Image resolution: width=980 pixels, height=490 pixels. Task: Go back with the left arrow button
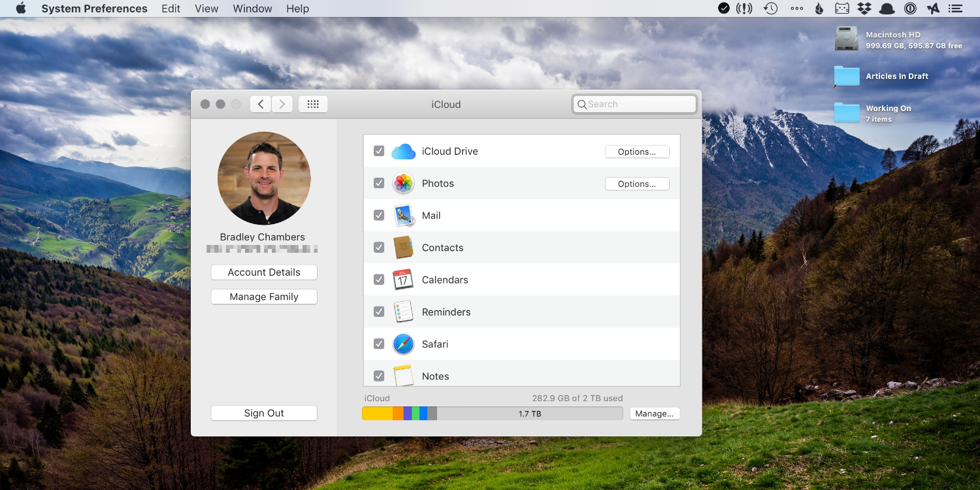click(x=260, y=104)
